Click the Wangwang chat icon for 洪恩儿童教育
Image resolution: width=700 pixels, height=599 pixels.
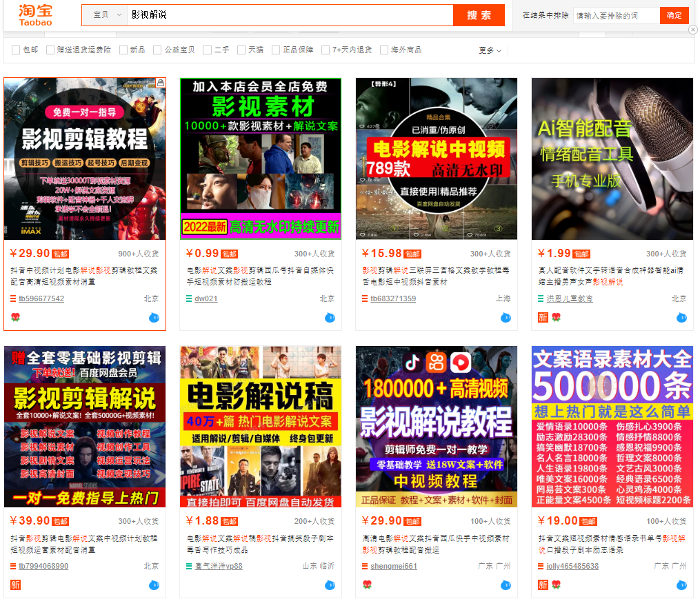(x=681, y=318)
